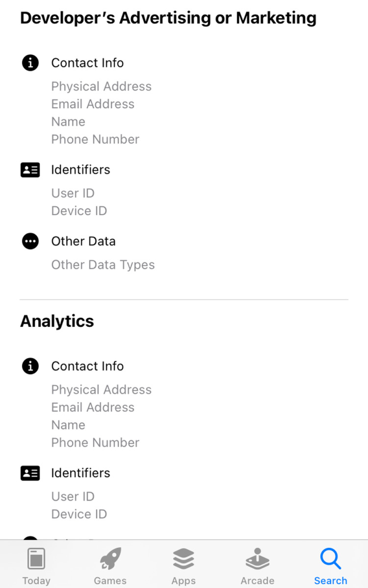This screenshot has height=588, width=368.
Task: Open the Arcade tab
Action: click(257, 566)
